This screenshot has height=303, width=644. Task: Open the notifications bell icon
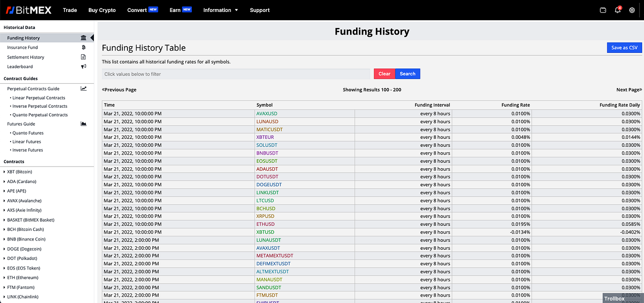(x=618, y=10)
